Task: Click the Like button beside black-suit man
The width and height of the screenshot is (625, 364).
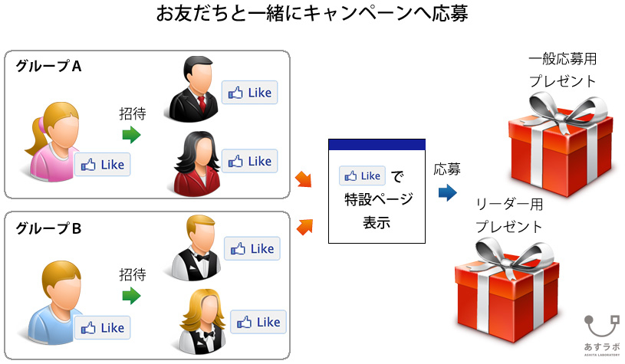Action: click(x=249, y=93)
